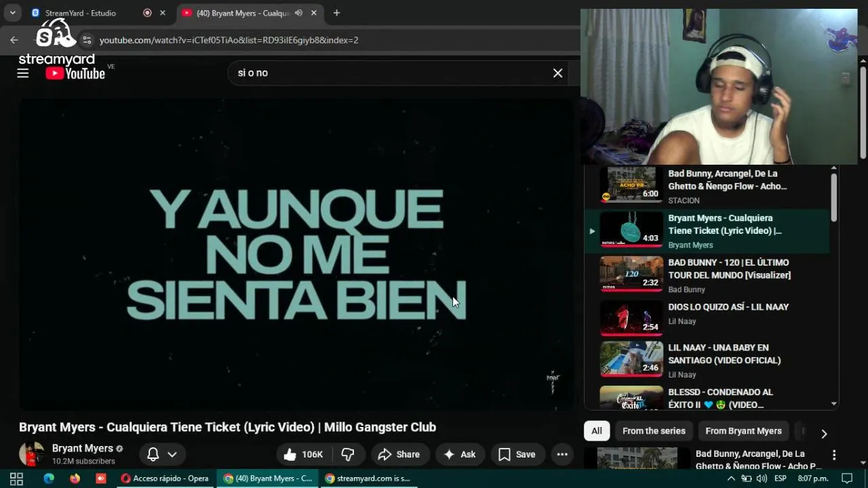Select BAD BUNNY - 120 EL ÚLTIMO TOUR title
Image resolution: width=868 pixels, height=488 pixels.
[x=730, y=268]
